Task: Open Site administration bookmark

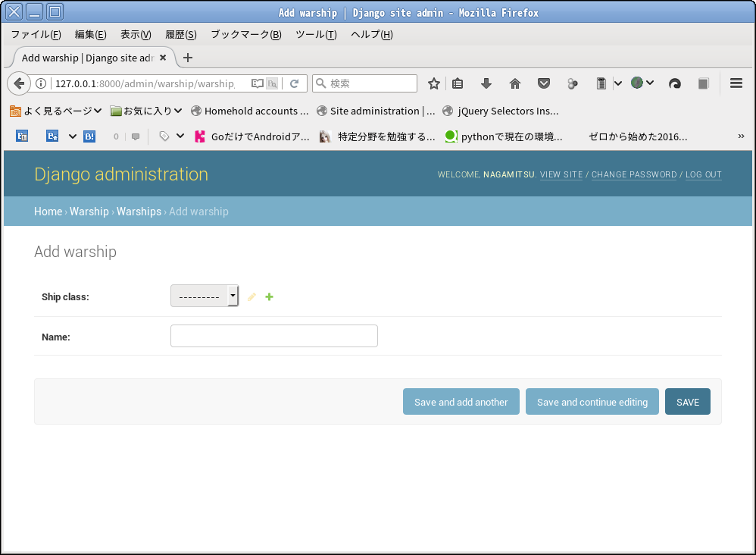Action: [x=376, y=111]
